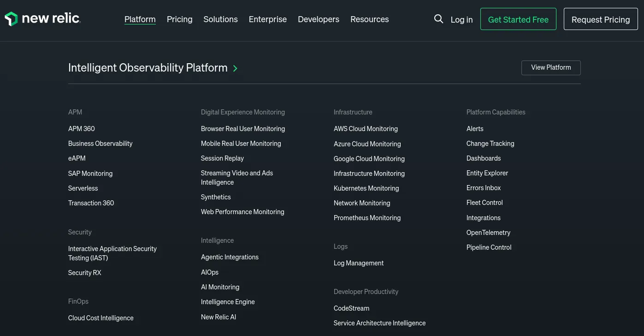Click the View Platform button
Viewport: 644px width, 336px height.
551,67
